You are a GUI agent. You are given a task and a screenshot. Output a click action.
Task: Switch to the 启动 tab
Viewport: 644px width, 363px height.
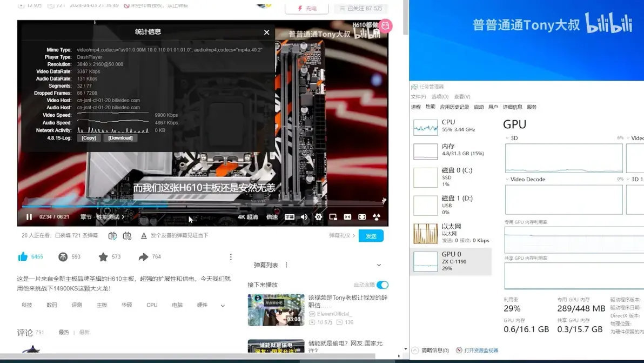coord(479,107)
